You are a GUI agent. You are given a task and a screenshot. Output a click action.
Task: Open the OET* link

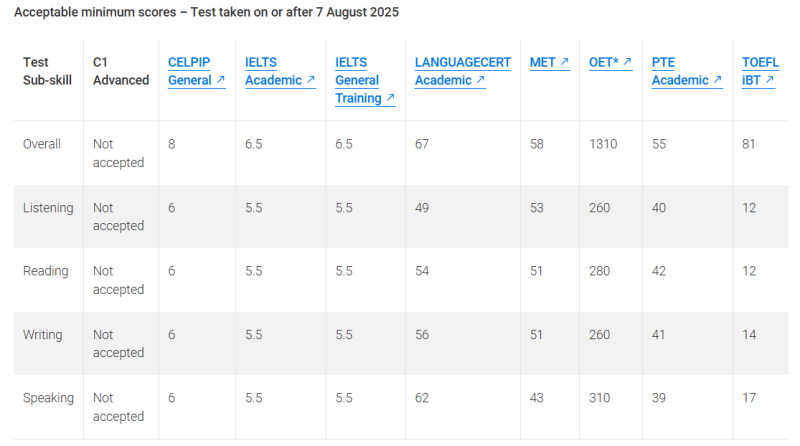click(611, 62)
